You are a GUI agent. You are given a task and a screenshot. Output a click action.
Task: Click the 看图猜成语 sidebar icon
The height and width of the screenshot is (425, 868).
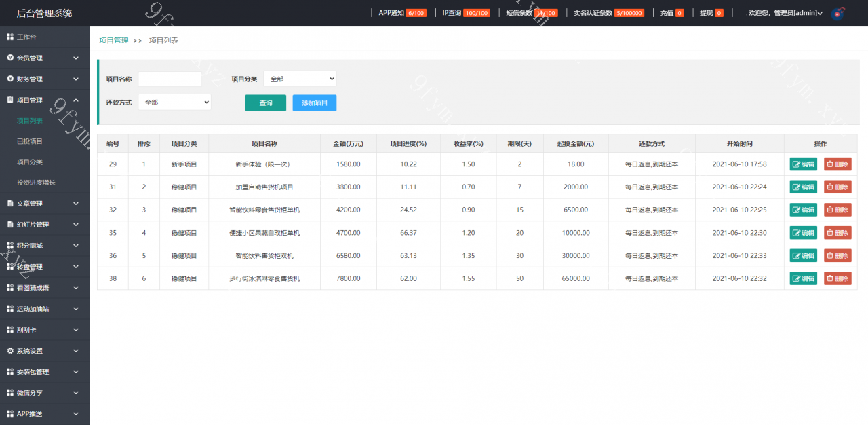coord(10,287)
